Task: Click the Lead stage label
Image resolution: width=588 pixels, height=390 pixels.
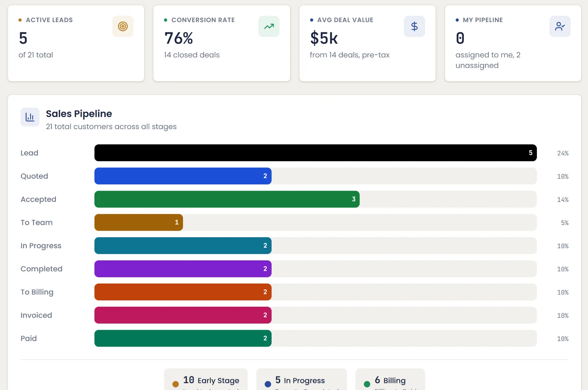Action: point(29,153)
